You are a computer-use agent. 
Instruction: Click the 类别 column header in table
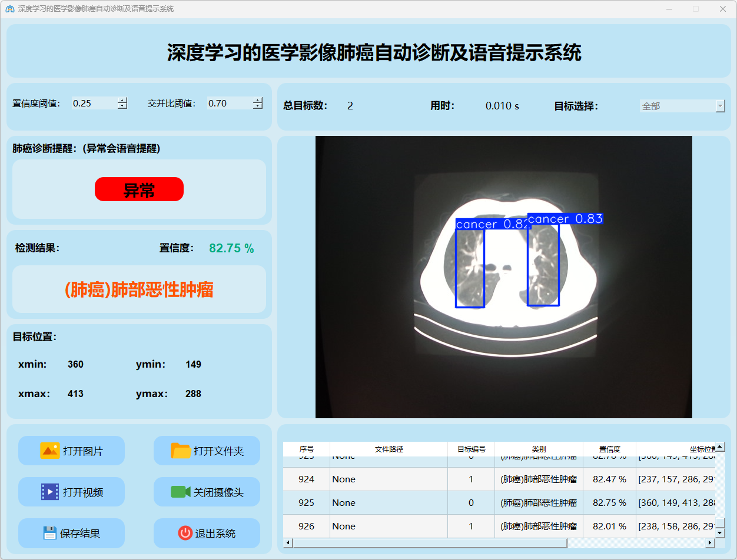(x=539, y=449)
